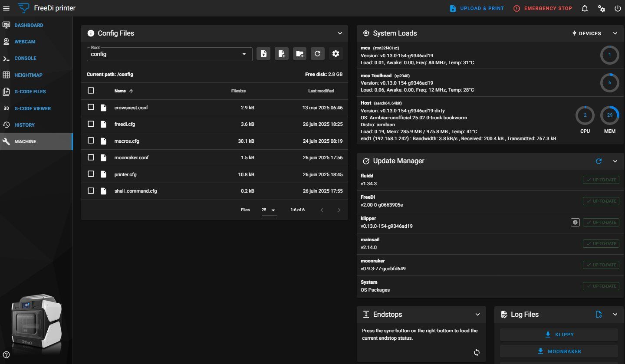The height and width of the screenshot is (364, 625).
Task: Collapse the System Loads panel
Action: pos(615,33)
